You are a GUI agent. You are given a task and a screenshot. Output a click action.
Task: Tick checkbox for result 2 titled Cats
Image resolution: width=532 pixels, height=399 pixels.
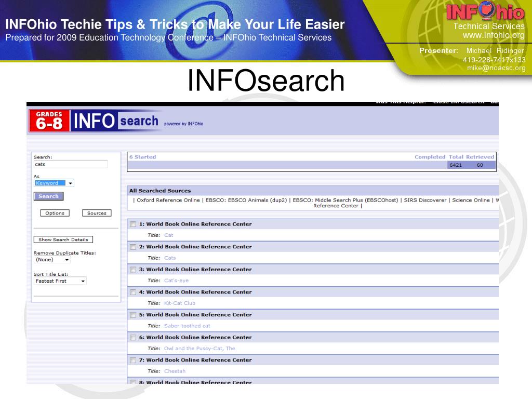tap(133, 247)
